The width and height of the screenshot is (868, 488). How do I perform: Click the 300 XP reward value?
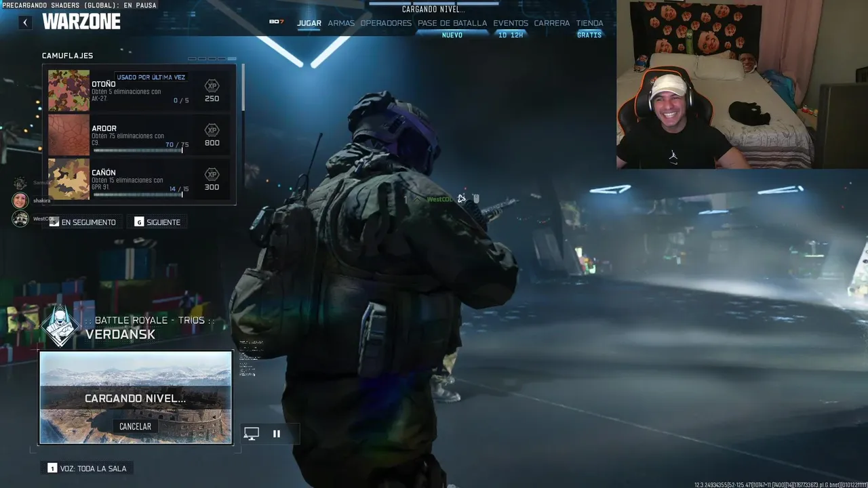click(212, 187)
